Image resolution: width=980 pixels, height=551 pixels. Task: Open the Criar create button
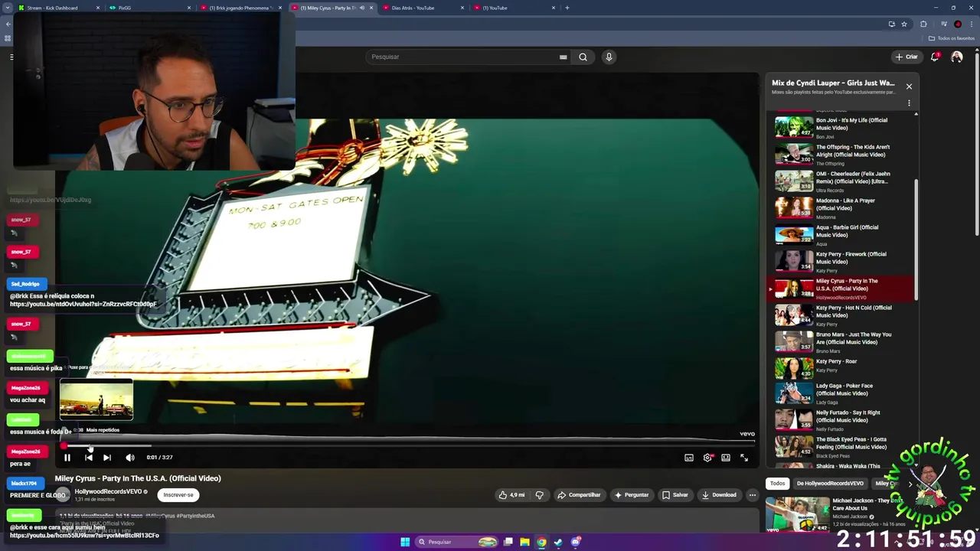906,57
